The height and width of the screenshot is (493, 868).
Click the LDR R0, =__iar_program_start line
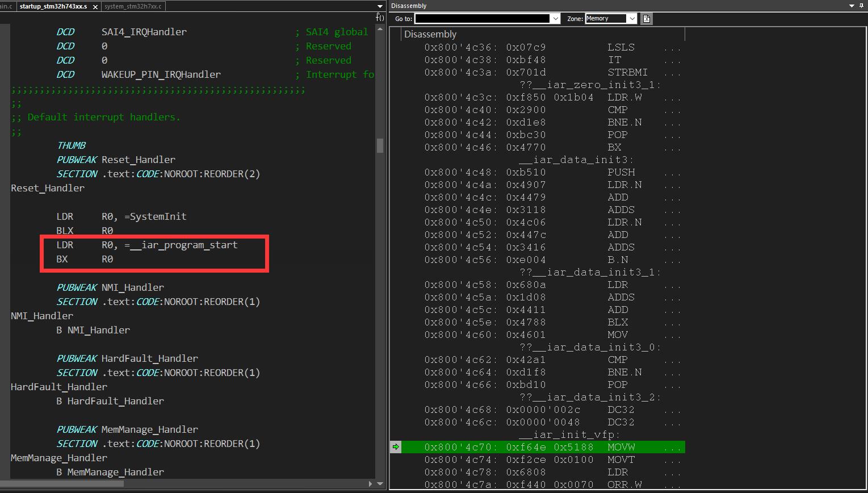click(147, 245)
